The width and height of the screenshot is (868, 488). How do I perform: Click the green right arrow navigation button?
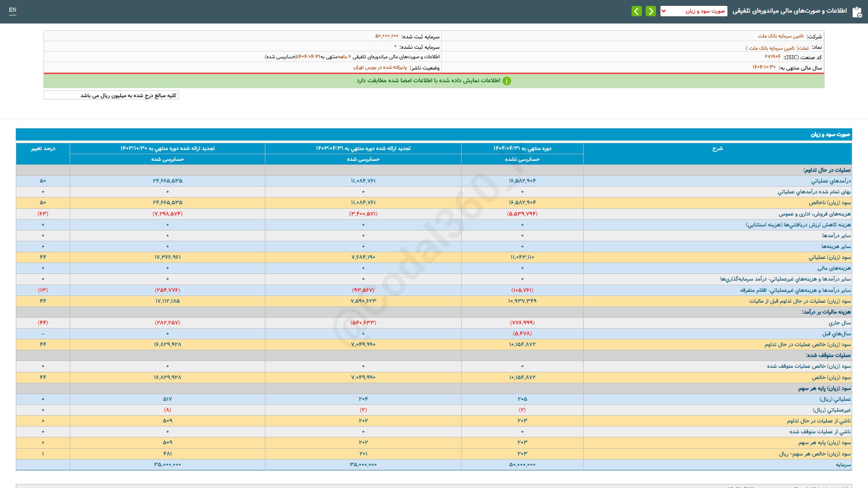tap(651, 11)
